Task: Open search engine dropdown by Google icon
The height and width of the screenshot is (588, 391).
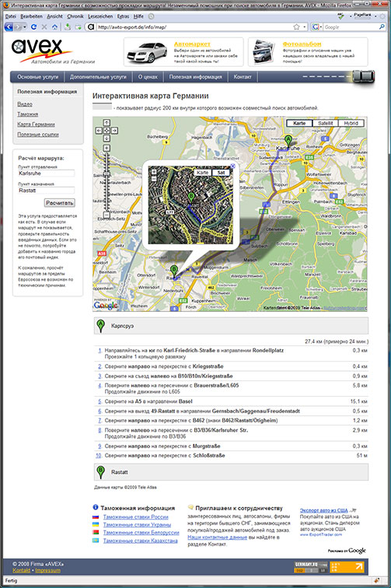Action: pyautogui.click(x=321, y=27)
